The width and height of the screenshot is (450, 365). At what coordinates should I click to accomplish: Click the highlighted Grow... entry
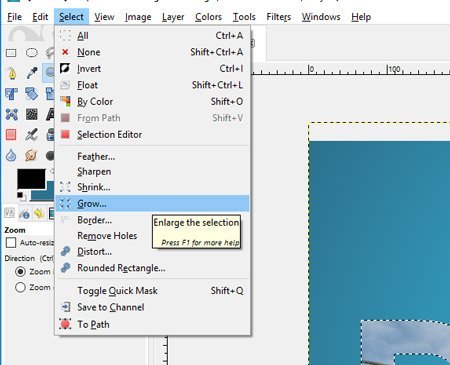(x=152, y=203)
